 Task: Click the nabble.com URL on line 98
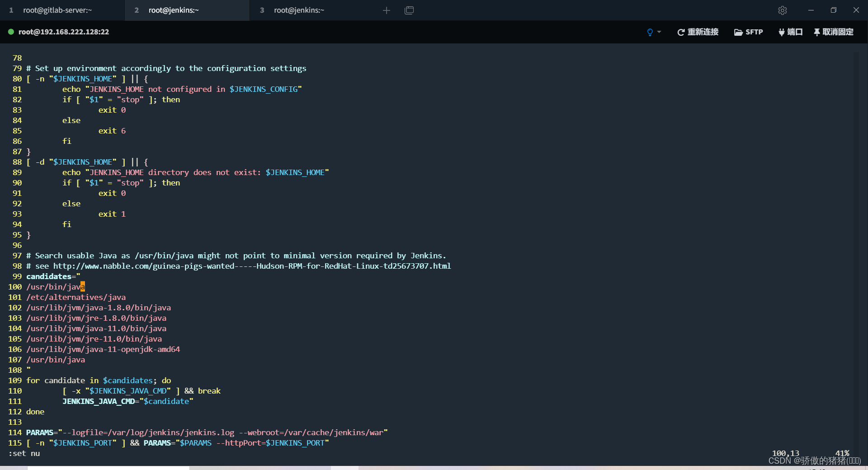coord(252,266)
